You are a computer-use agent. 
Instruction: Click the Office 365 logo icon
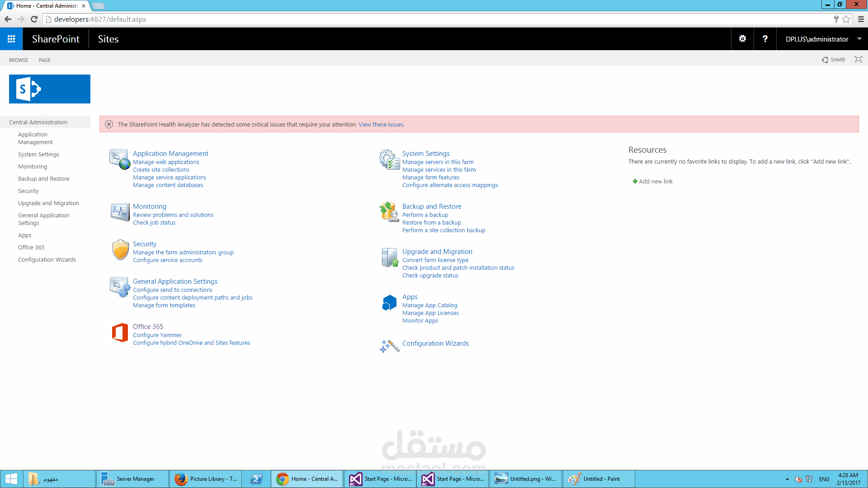(x=120, y=333)
